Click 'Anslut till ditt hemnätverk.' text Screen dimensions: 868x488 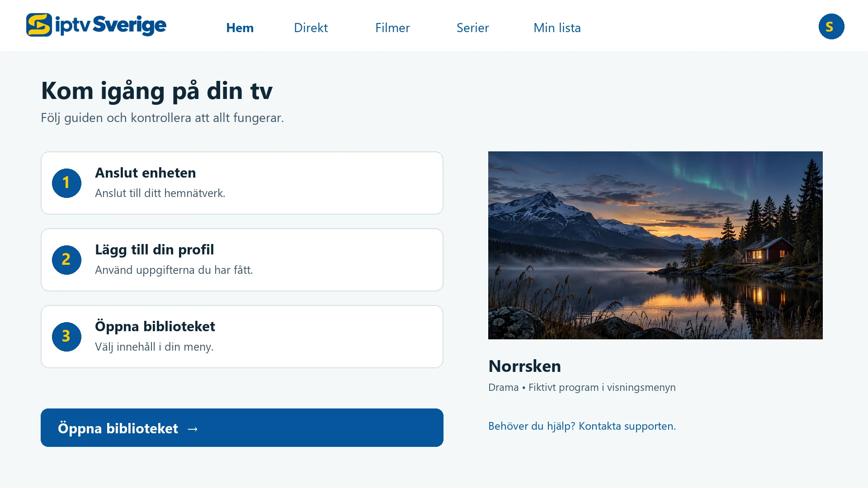(160, 193)
